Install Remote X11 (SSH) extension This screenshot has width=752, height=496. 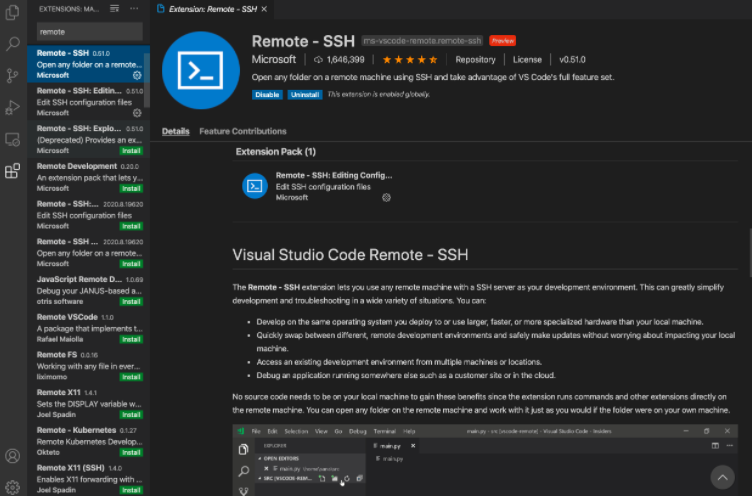tap(131, 490)
